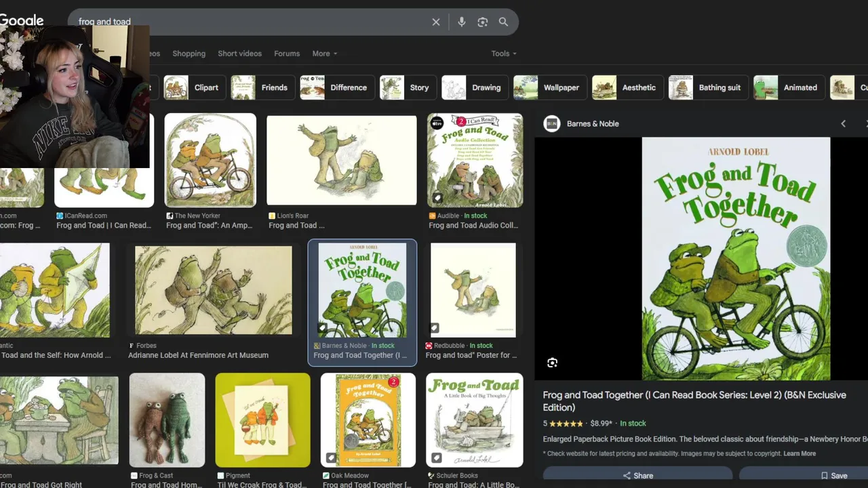Open the Frog and Toad Together product title link

point(694,401)
